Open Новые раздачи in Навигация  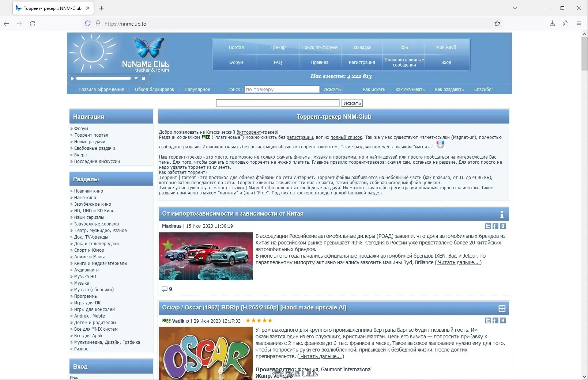[x=90, y=142]
